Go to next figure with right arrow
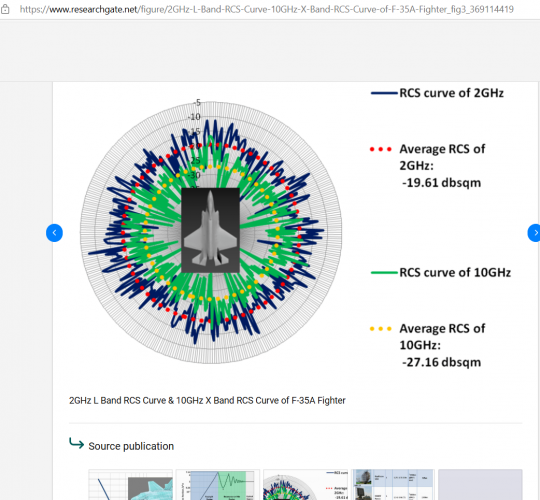540x500 pixels. (535, 233)
